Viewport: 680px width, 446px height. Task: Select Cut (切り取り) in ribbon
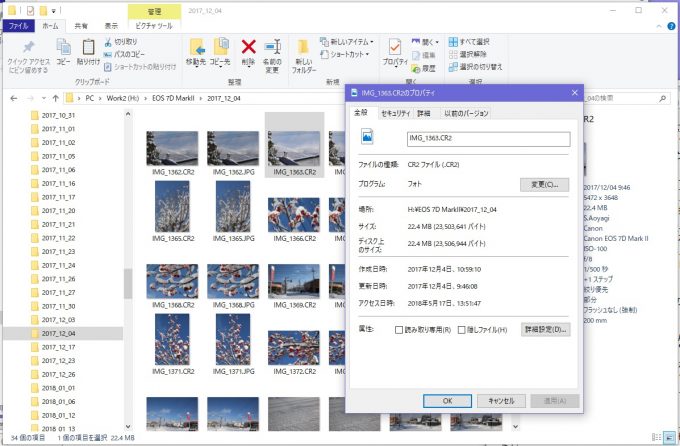[x=121, y=42]
